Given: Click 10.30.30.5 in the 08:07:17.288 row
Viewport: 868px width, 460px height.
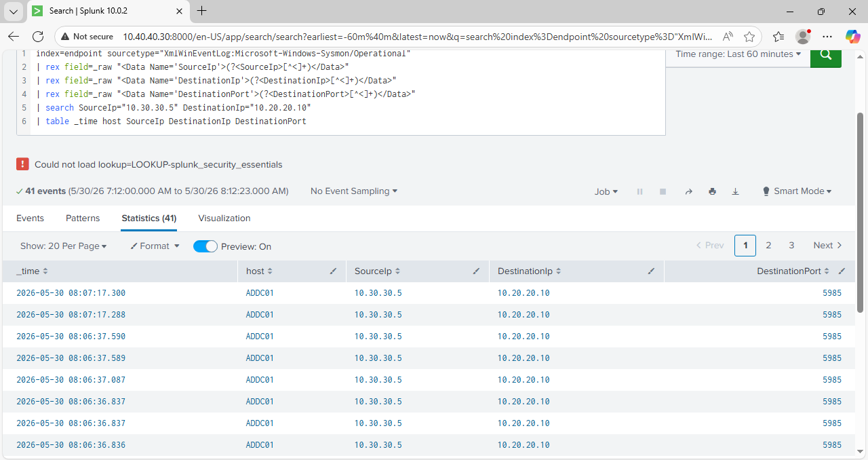Looking at the screenshot, I should tap(378, 315).
